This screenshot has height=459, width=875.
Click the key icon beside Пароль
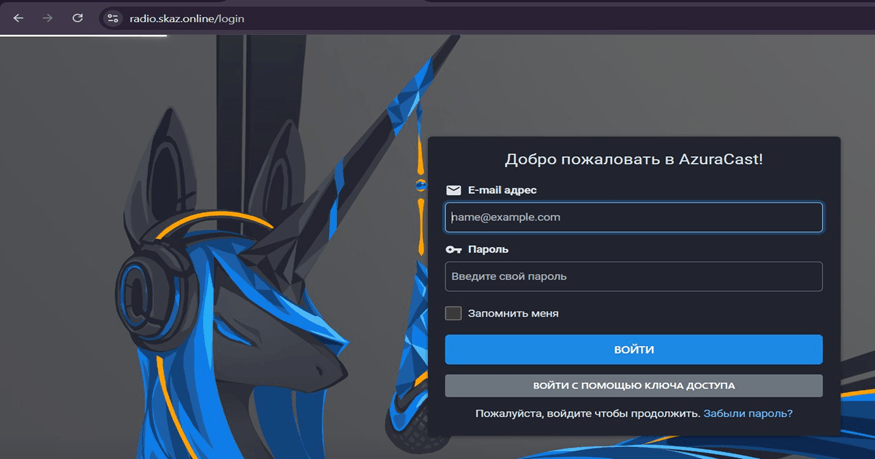click(x=454, y=249)
